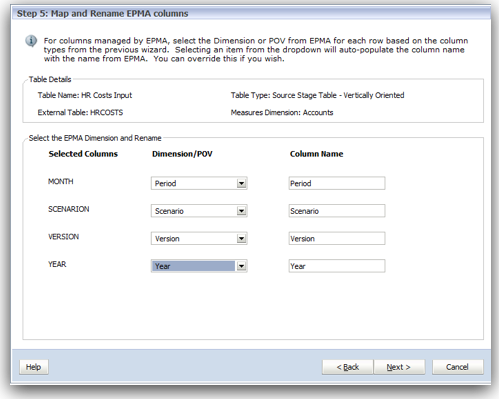Select the SCENARION column label
Viewport: 499px width, 399px height.
tap(69, 209)
